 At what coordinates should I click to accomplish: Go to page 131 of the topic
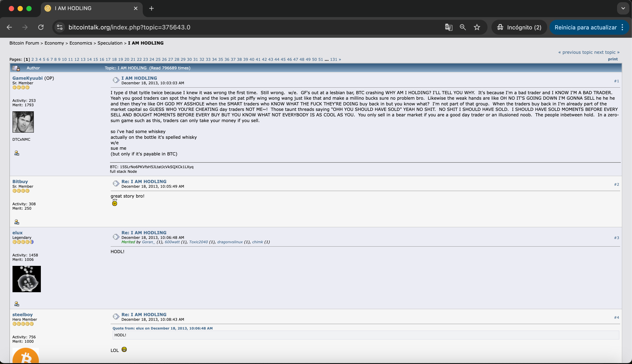(334, 59)
